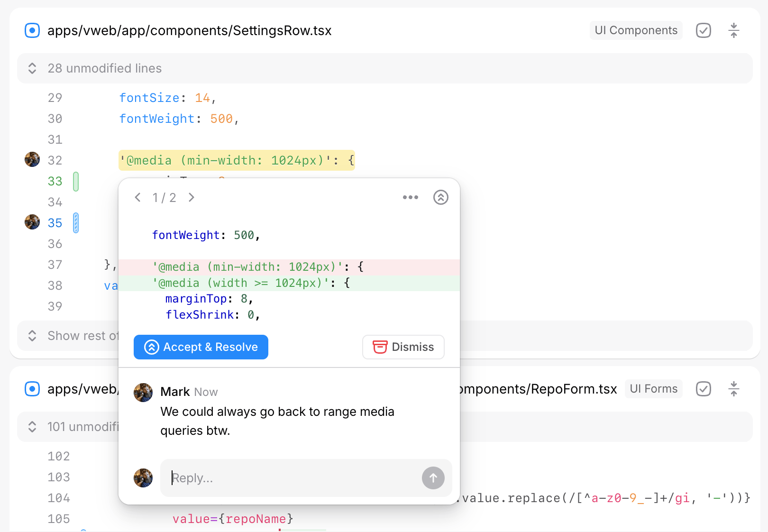Viewport: 768px width, 532px height.
Task: Click commenter avatar on line 32
Action: pyautogui.click(x=32, y=160)
